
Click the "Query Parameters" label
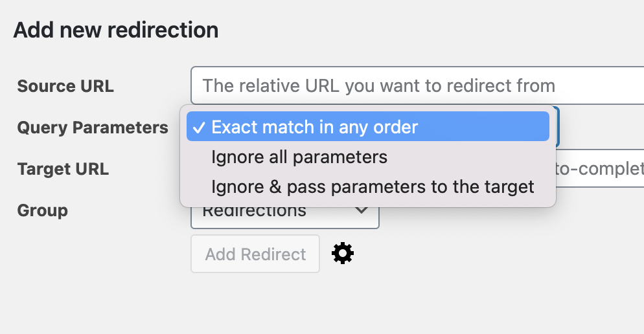pyautogui.click(x=93, y=128)
